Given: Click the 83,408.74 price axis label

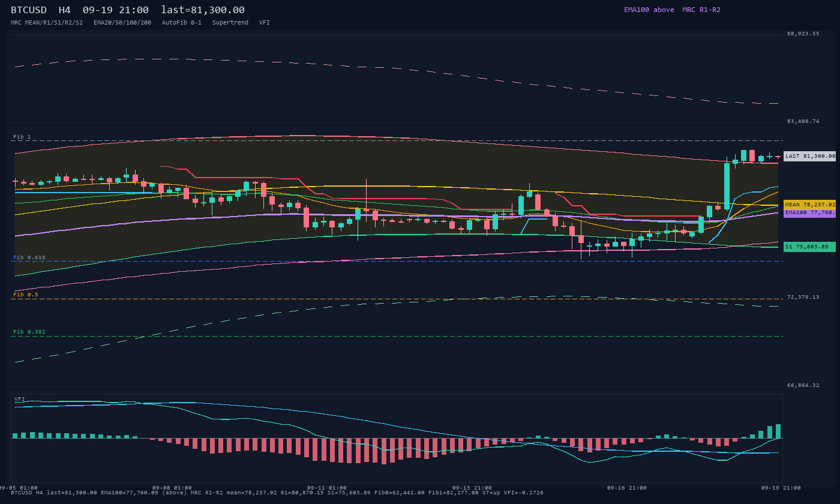Looking at the screenshot, I should pos(803,121).
